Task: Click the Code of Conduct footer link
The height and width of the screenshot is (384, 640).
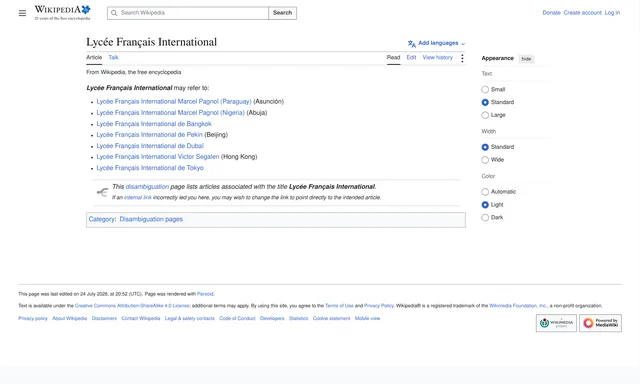Action: click(x=237, y=318)
